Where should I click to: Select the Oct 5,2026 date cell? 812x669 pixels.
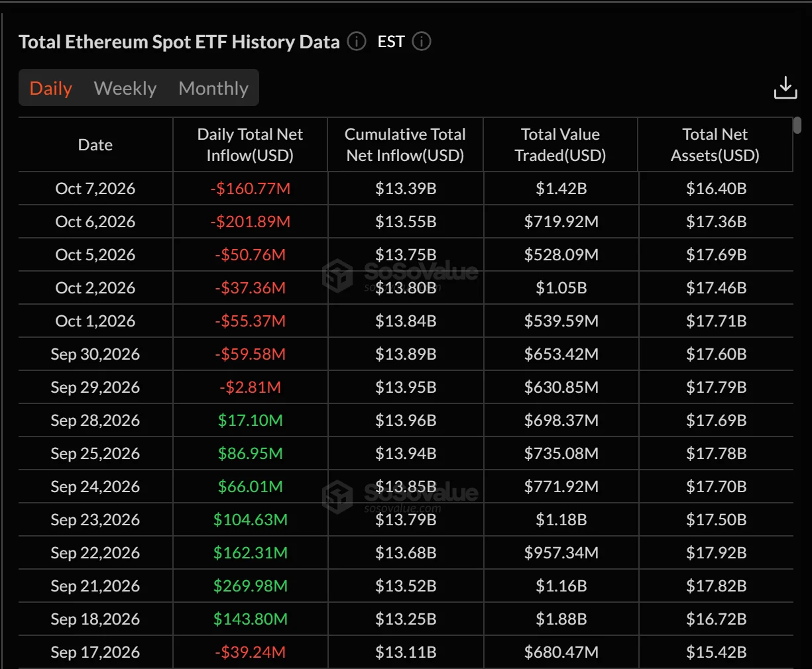(95, 255)
